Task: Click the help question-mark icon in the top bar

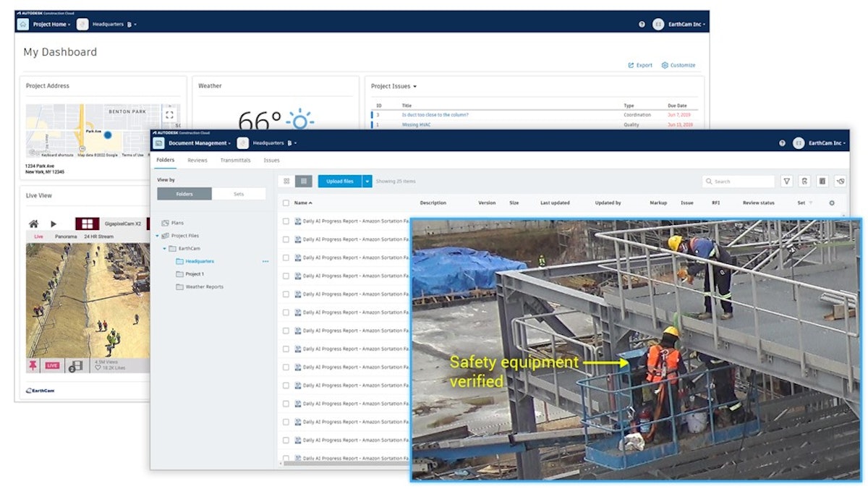Action: [x=783, y=144]
